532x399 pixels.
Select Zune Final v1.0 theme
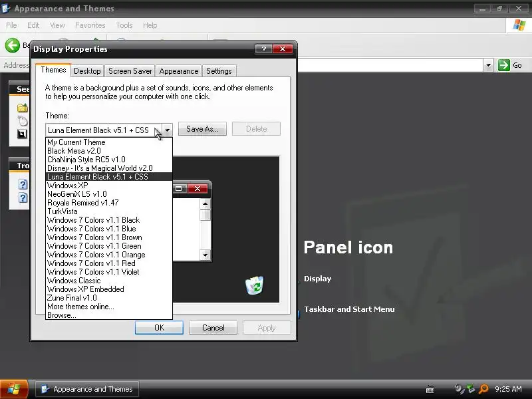[x=109, y=298]
